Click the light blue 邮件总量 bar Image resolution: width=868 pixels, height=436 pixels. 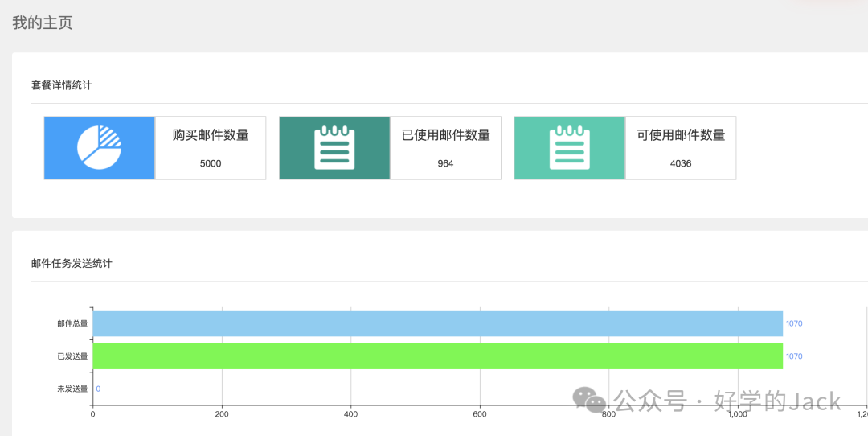coord(438,323)
